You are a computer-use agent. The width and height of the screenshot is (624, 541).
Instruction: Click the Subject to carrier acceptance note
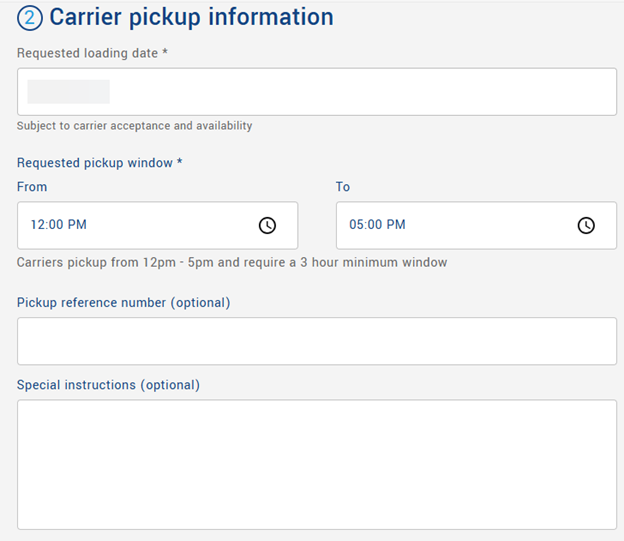coord(134,126)
